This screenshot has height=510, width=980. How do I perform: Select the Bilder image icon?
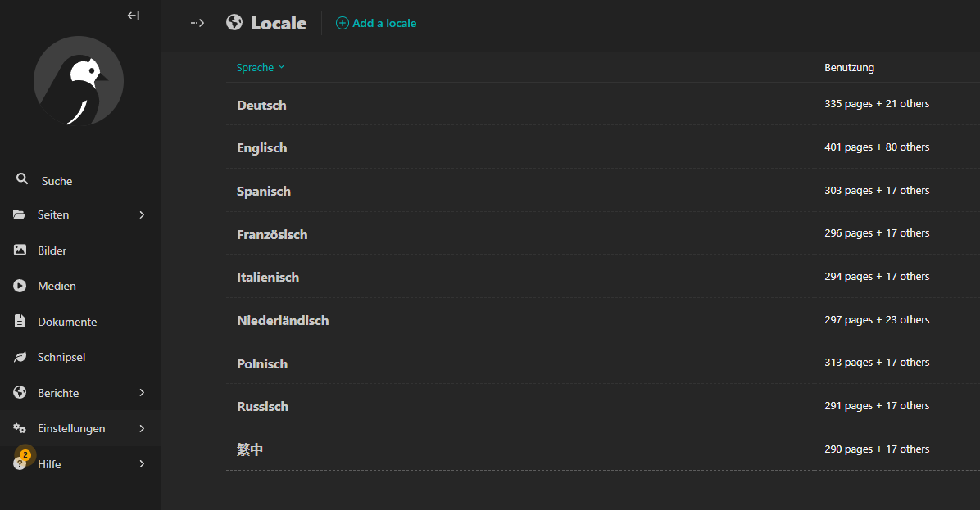tap(20, 250)
